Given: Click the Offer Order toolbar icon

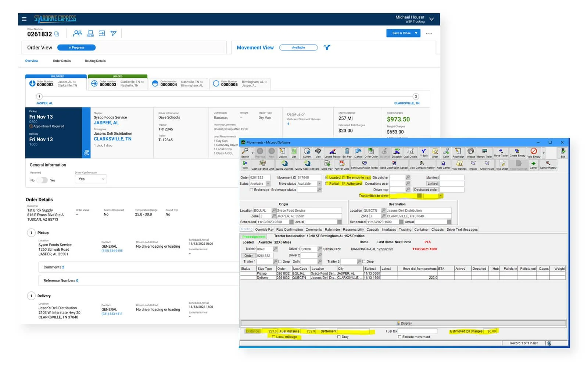Looking at the screenshot, I should tap(371, 153).
